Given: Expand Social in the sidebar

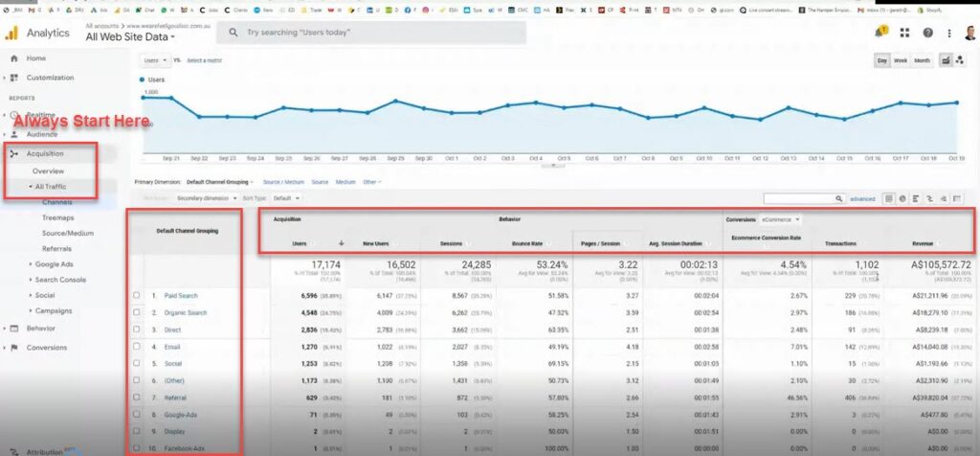Looking at the screenshot, I should tap(42, 295).
